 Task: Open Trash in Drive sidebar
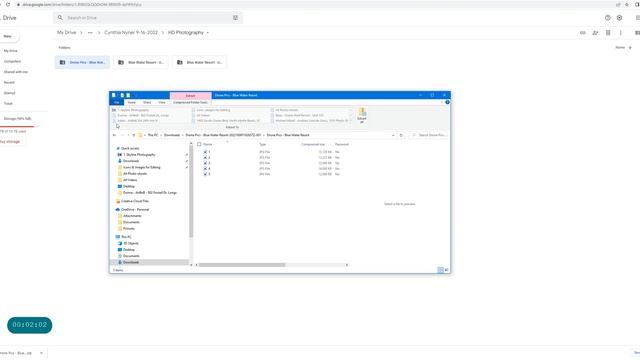point(8,104)
